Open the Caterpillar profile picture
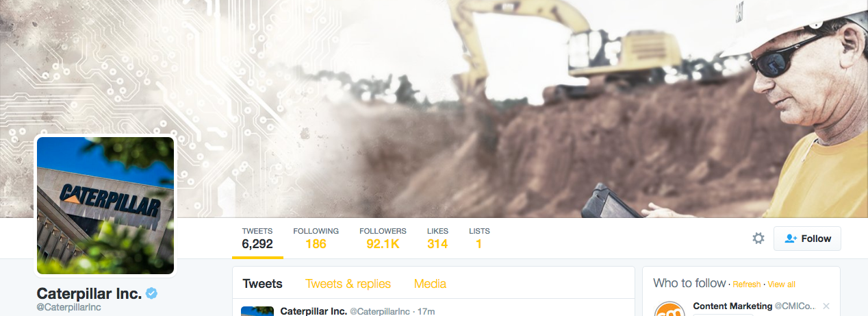868x316 pixels. point(105,206)
